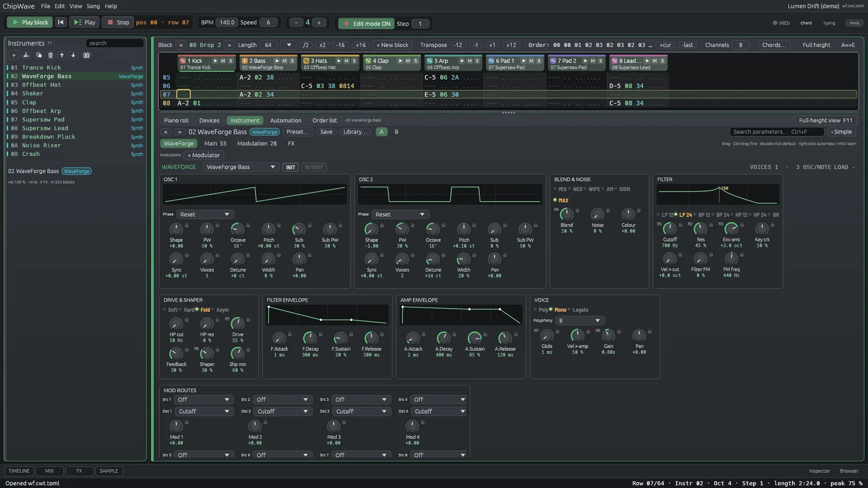The image size is (868, 488).
Task: Click the waveform sample import icon in Instruments
Action: click(x=26, y=55)
